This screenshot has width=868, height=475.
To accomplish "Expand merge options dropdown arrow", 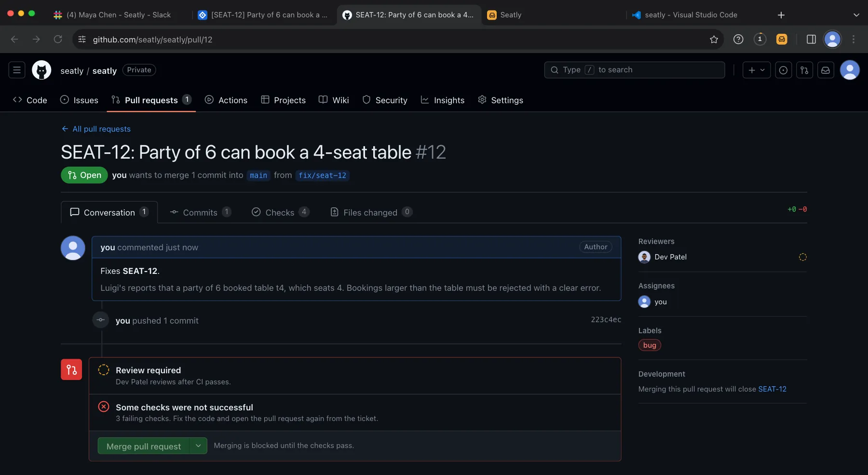I will pyautogui.click(x=198, y=446).
